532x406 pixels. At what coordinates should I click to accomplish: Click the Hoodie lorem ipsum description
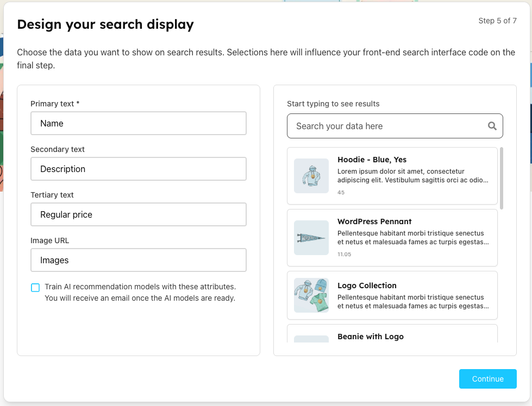412,176
